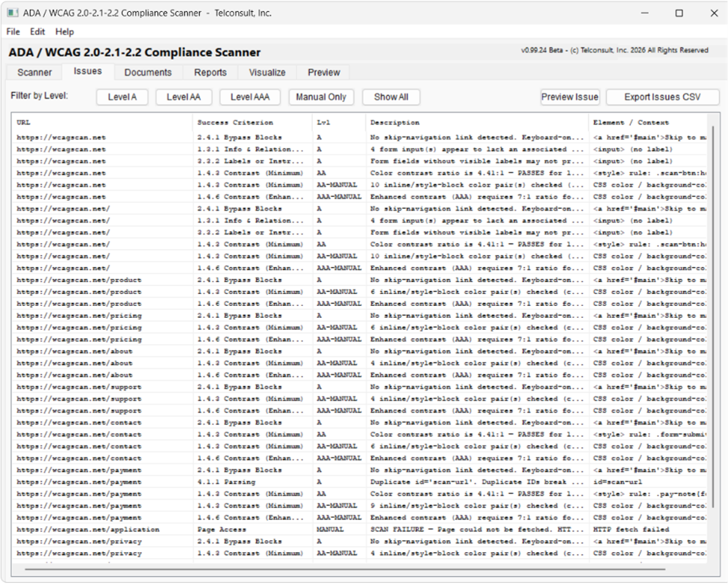Switch to the Documents tab

(x=148, y=72)
